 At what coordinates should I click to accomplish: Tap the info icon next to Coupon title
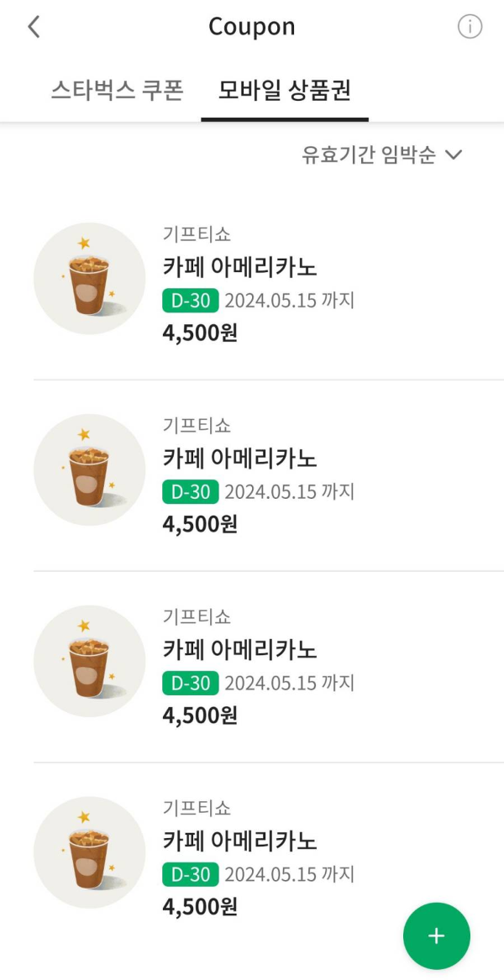[471, 26]
